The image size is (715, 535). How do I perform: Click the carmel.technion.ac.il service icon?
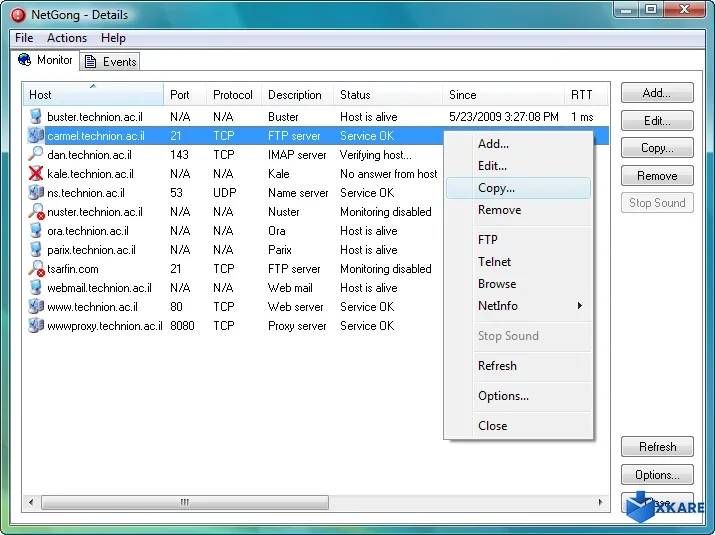coord(36,135)
